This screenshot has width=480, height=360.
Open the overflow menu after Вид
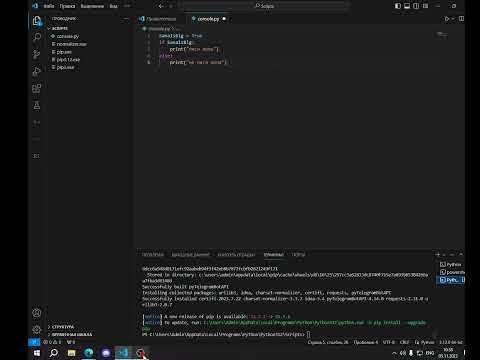click(x=127, y=6)
